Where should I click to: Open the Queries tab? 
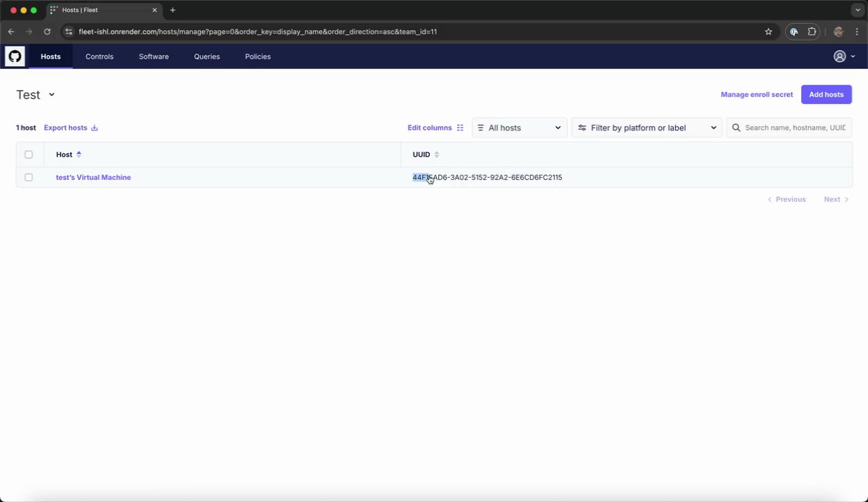[x=207, y=56]
